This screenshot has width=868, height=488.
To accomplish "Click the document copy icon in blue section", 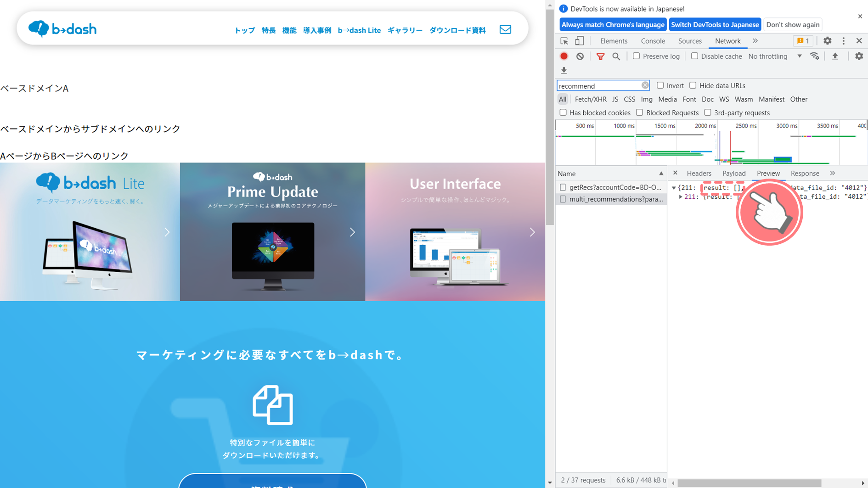I will click(273, 405).
